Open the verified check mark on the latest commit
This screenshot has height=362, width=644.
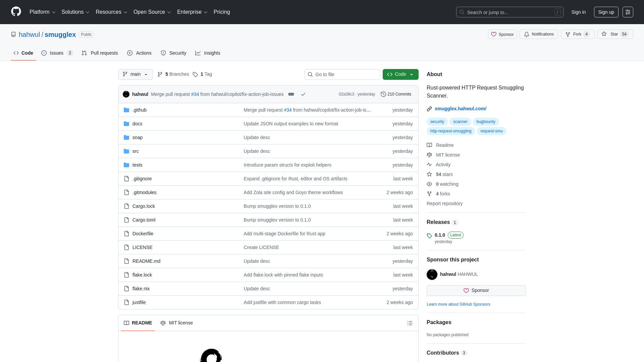click(x=303, y=94)
